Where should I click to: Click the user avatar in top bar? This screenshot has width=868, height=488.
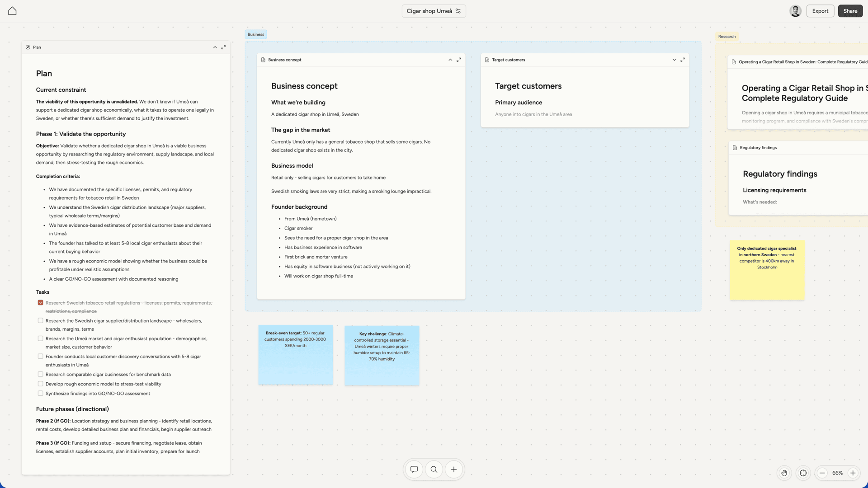pyautogui.click(x=795, y=11)
